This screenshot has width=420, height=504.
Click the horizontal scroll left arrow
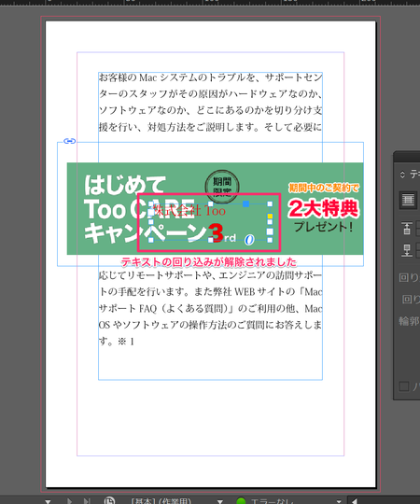pyautogui.click(x=354, y=501)
